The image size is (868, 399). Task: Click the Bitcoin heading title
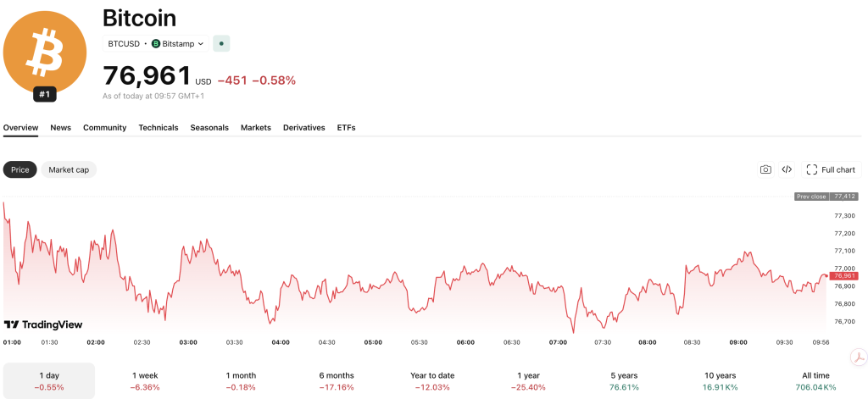tap(140, 19)
